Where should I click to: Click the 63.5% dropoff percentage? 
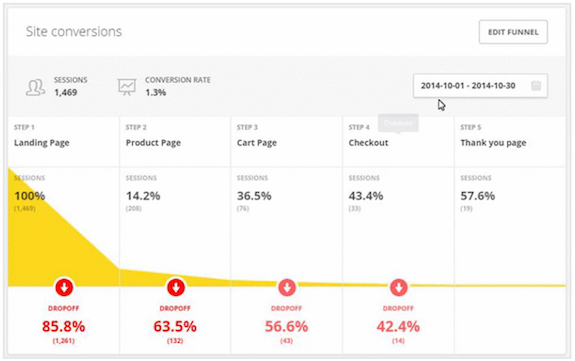[175, 326]
